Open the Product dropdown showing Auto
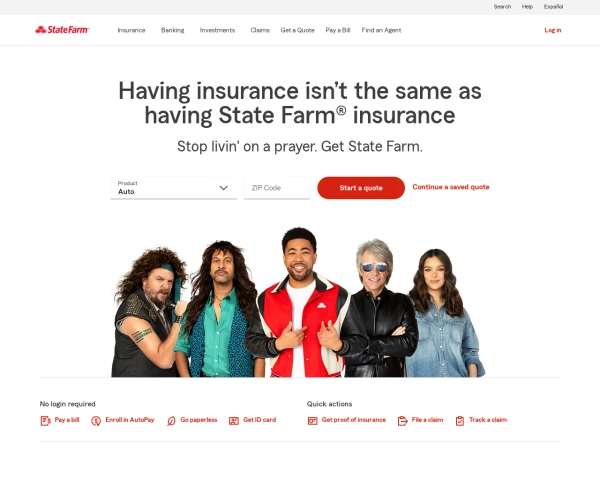 174,188
